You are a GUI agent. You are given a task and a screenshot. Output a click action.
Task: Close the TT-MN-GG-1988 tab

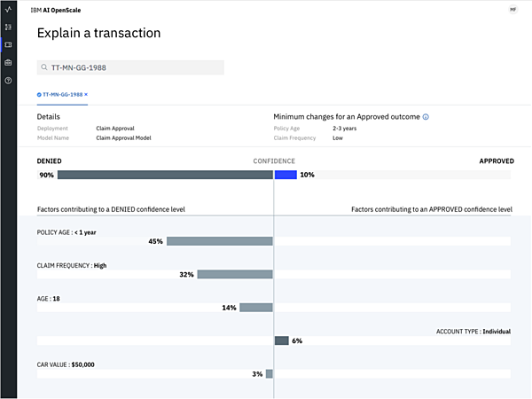tap(86, 94)
